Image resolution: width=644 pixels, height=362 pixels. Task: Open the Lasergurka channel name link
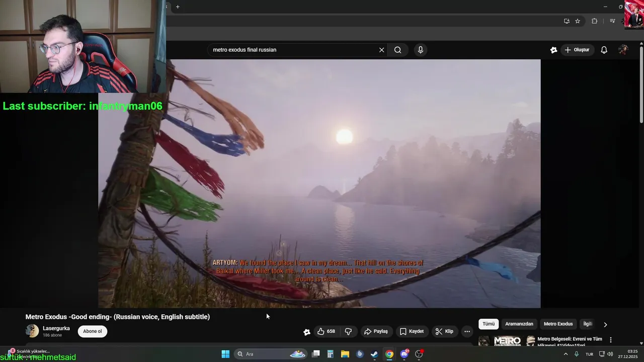click(56, 328)
